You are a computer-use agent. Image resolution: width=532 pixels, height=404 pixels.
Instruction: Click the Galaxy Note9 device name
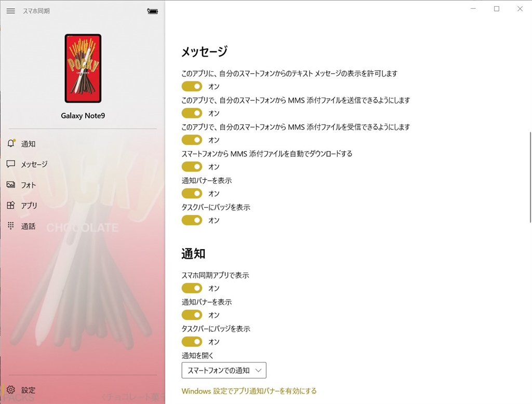(83, 116)
